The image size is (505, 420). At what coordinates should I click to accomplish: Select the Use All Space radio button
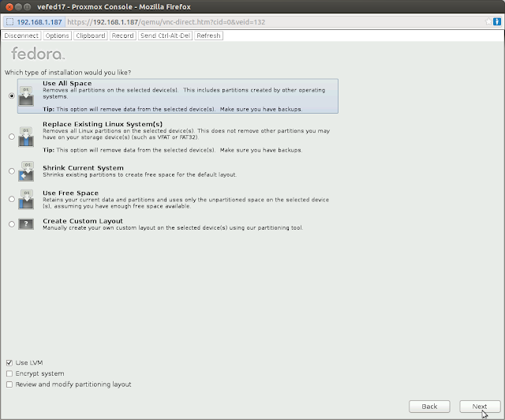[12, 96]
